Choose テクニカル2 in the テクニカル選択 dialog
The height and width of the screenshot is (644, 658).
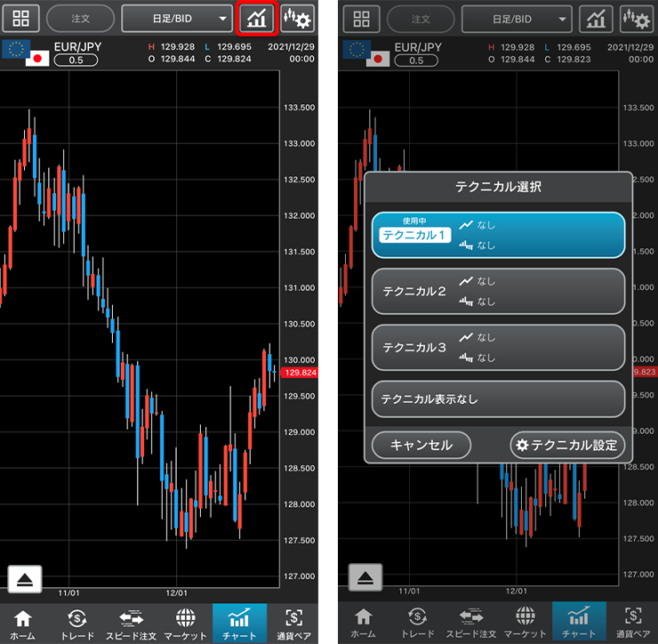498,291
